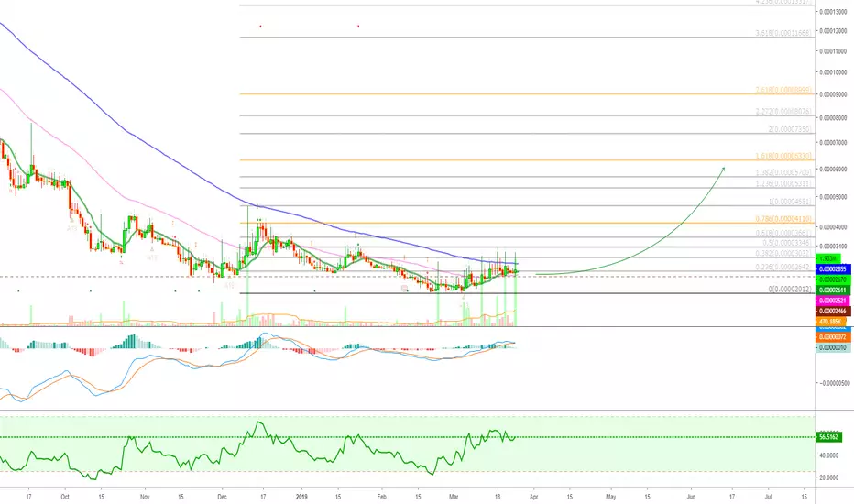The width and height of the screenshot is (854, 504).
Task: Click the 1.618(0.00006330) Fibonacci label
Action: click(x=783, y=157)
